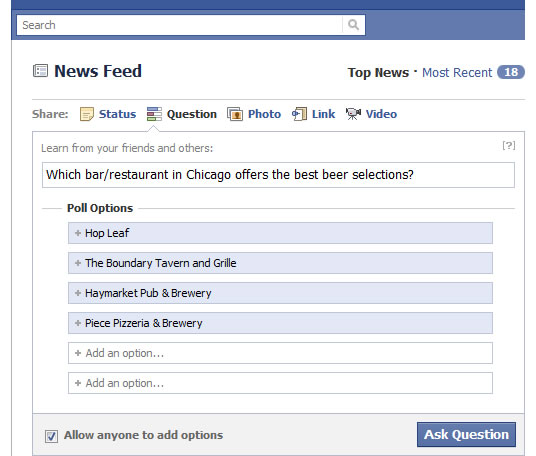This screenshot has height=456, width=536.
Task: Click the search magnifier icon
Action: (353, 25)
